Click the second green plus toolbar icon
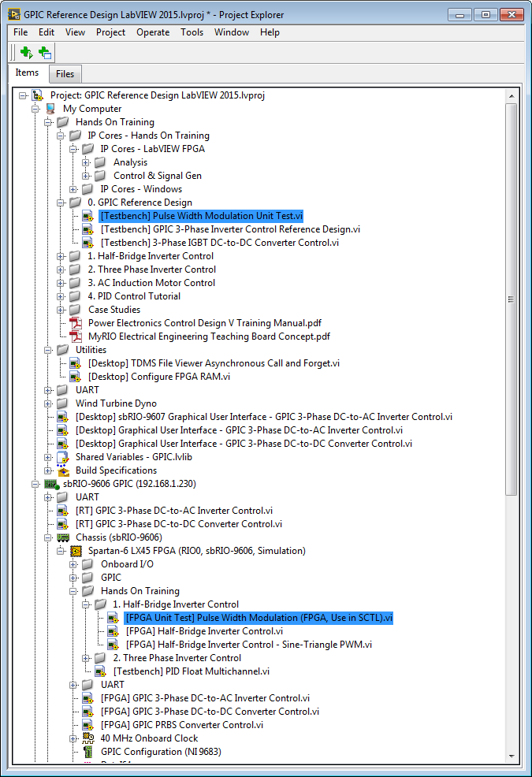 (45, 52)
